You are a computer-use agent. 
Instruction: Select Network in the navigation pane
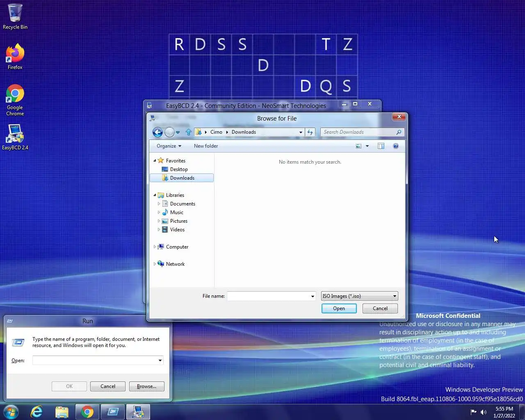(x=175, y=264)
